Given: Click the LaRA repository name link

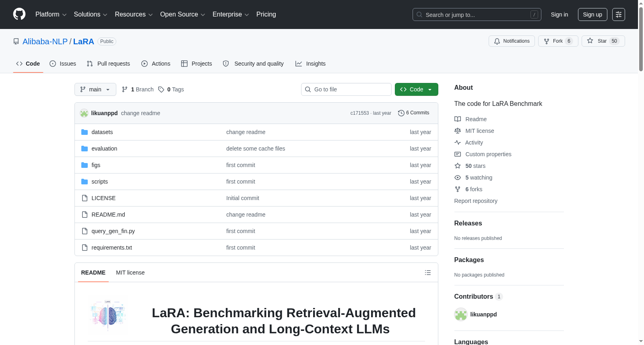Looking at the screenshot, I should pyautogui.click(x=84, y=41).
